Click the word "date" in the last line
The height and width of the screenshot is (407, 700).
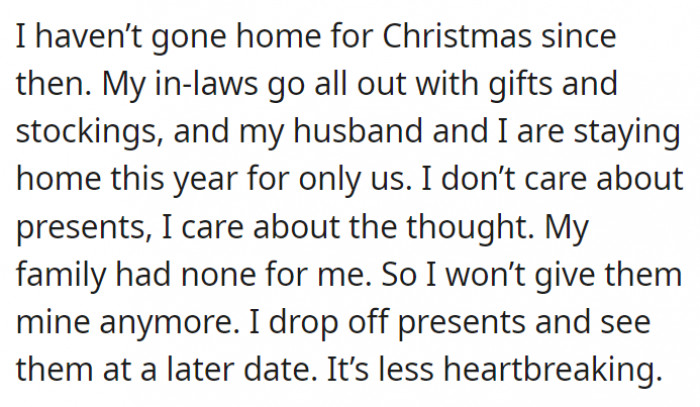tap(280, 369)
